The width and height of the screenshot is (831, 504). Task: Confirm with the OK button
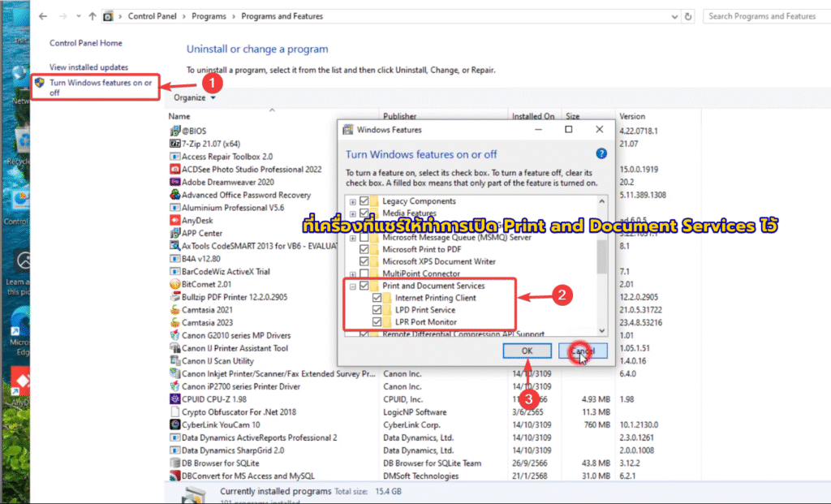[x=527, y=351]
